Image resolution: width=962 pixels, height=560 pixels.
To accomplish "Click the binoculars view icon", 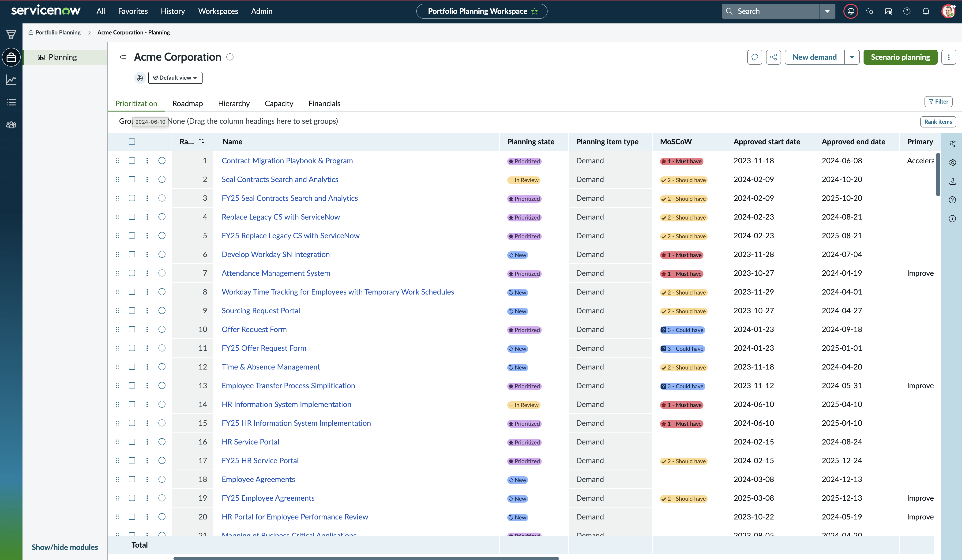I will [x=140, y=78].
